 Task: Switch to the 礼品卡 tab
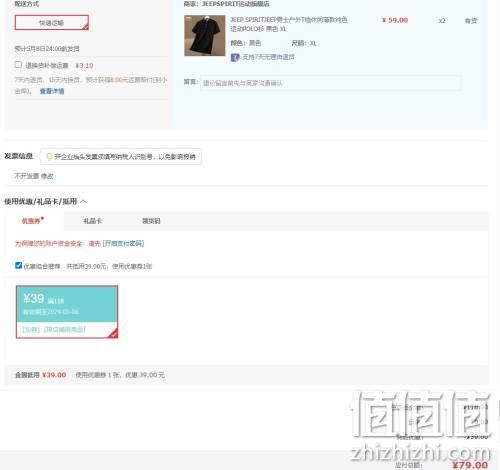[93, 221]
